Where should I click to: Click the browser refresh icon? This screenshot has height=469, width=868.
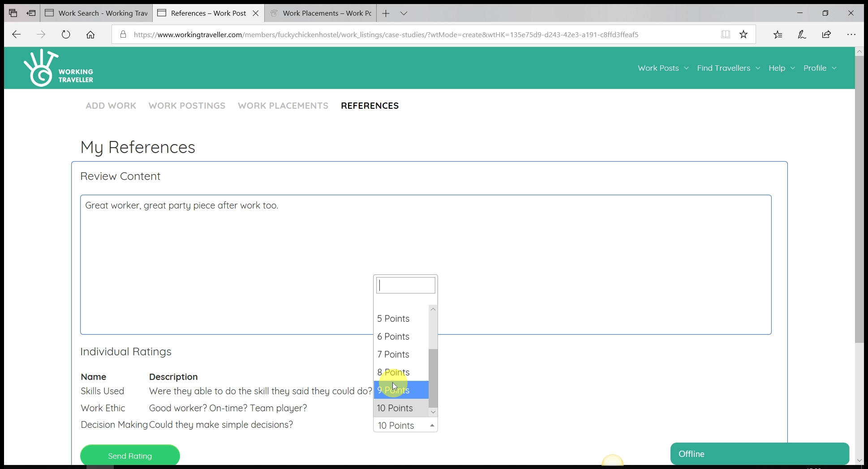pos(66,34)
